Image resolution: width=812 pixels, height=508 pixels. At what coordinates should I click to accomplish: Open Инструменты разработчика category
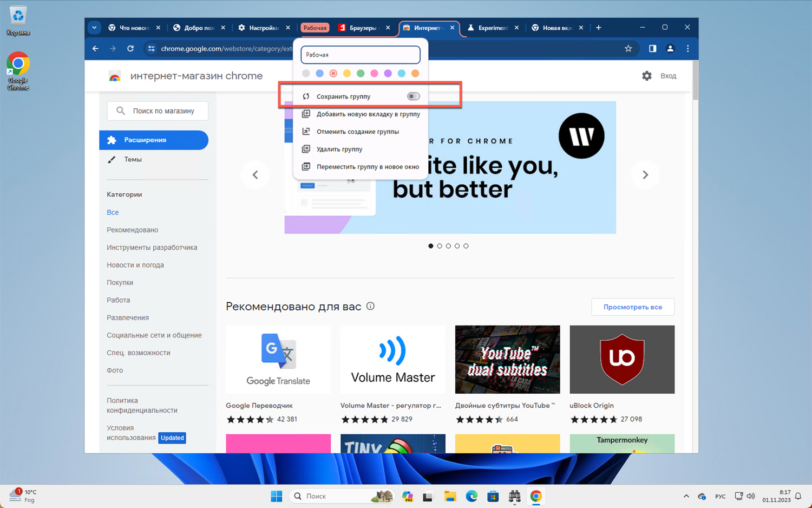152,248
